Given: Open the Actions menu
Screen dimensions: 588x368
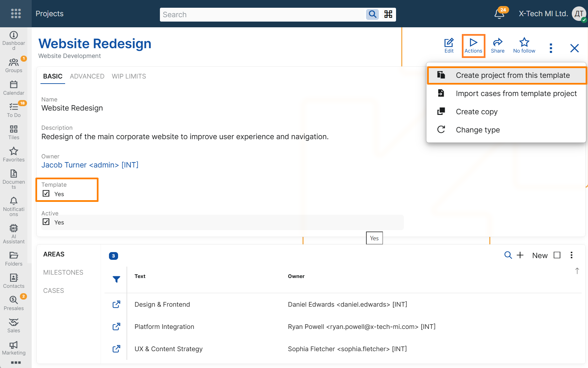Looking at the screenshot, I should 473,45.
